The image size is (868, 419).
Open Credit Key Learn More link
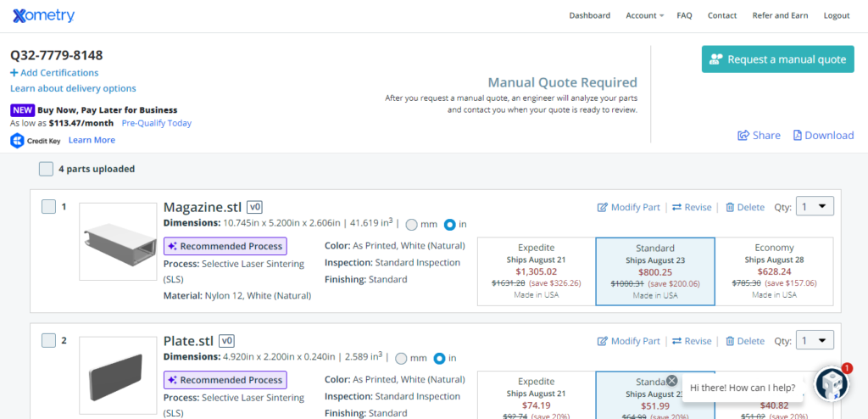[92, 140]
